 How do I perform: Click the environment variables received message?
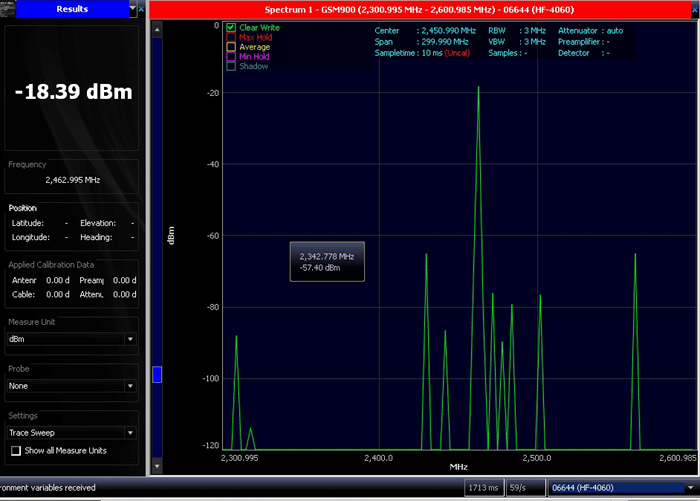(x=48, y=488)
